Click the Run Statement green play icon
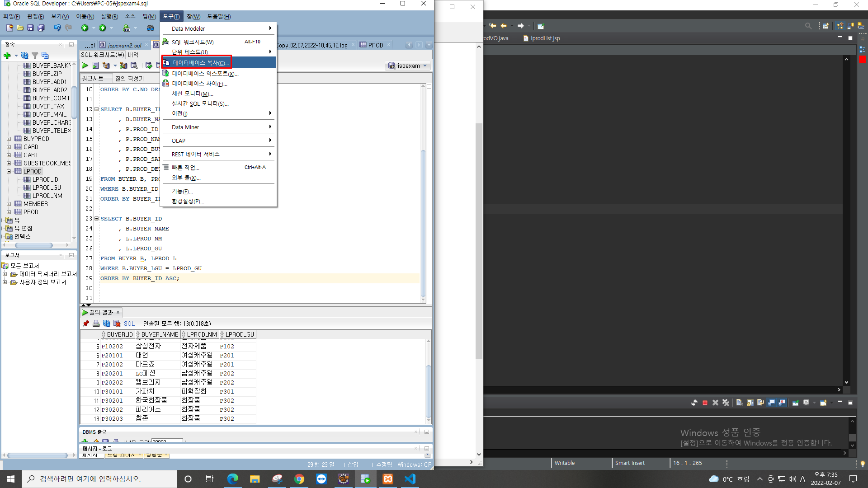This screenshot has width=868, height=488. click(x=85, y=66)
